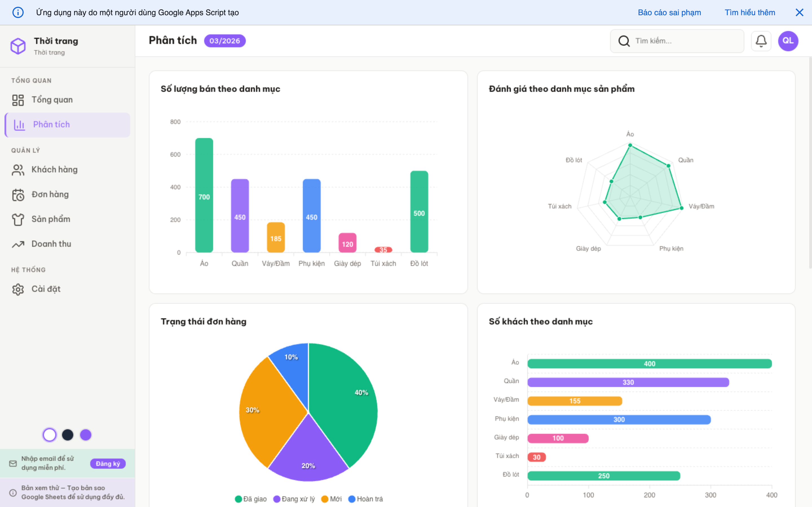The width and height of the screenshot is (812, 507).
Task: Click the Thời trang cube logo icon
Action: pyautogui.click(x=18, y=46)
